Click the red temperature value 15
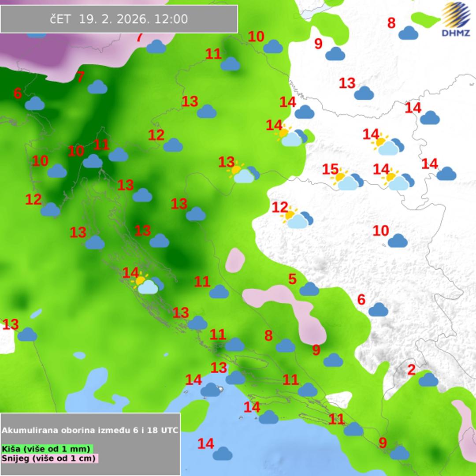Screen dimensions: 476x476 pyautogui.click(x=330, y=169)
